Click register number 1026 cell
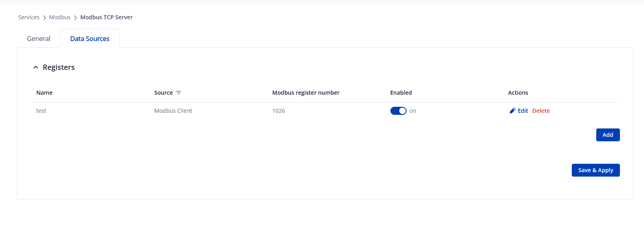 pyautogui.click(x=278, y=111)
